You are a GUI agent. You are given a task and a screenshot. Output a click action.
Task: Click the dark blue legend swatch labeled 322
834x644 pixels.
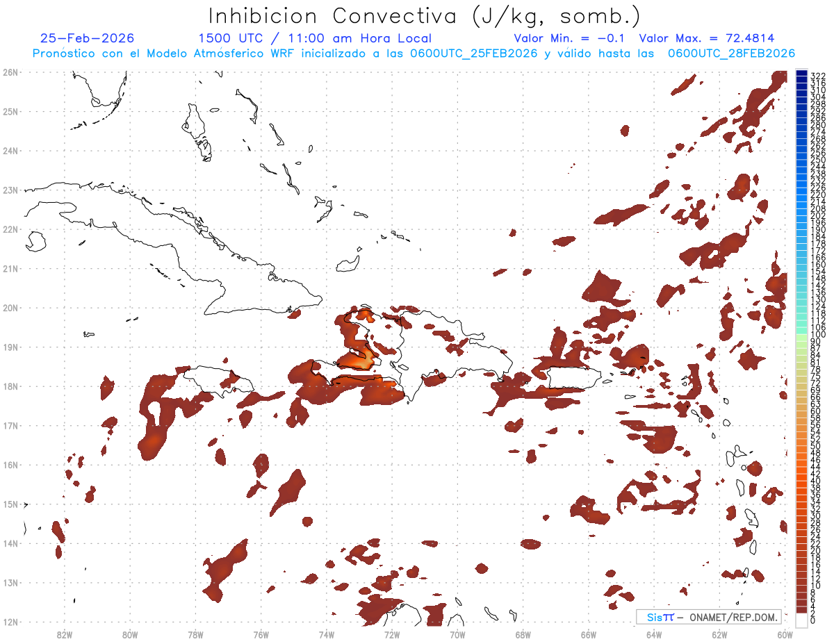click(x=802, y=74)
